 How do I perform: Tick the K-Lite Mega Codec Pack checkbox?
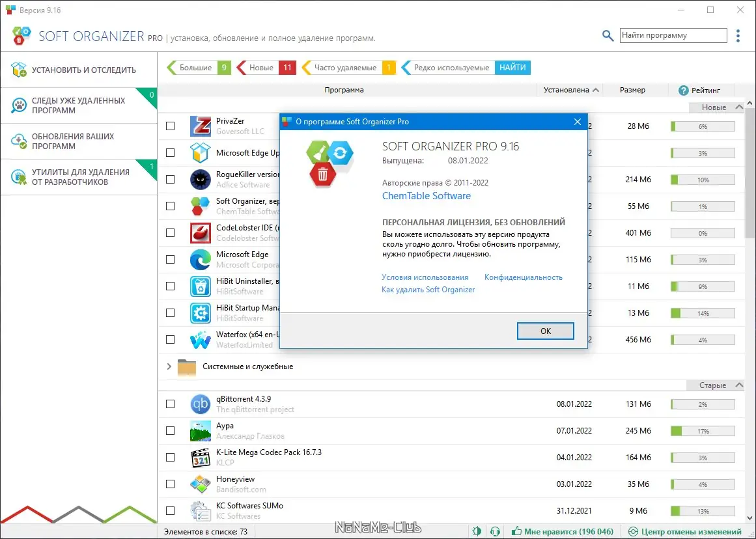(170, 457)
